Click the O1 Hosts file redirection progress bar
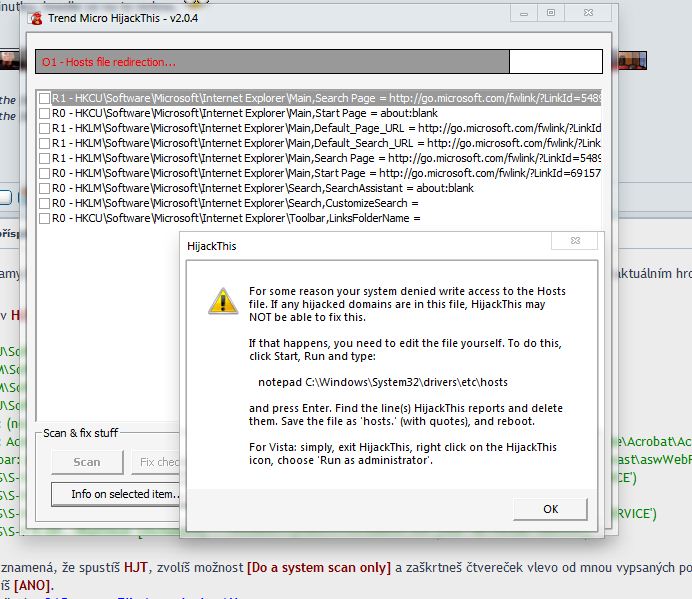 tap(319, 61)
